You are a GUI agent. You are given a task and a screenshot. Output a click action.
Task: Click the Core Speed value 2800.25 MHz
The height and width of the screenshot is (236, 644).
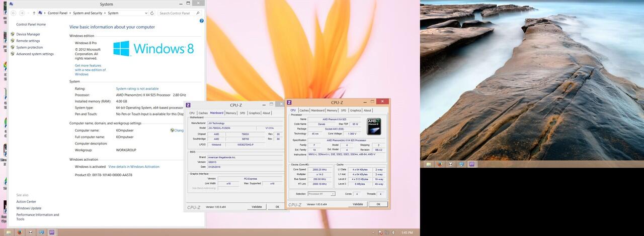[x=319, y=170]
